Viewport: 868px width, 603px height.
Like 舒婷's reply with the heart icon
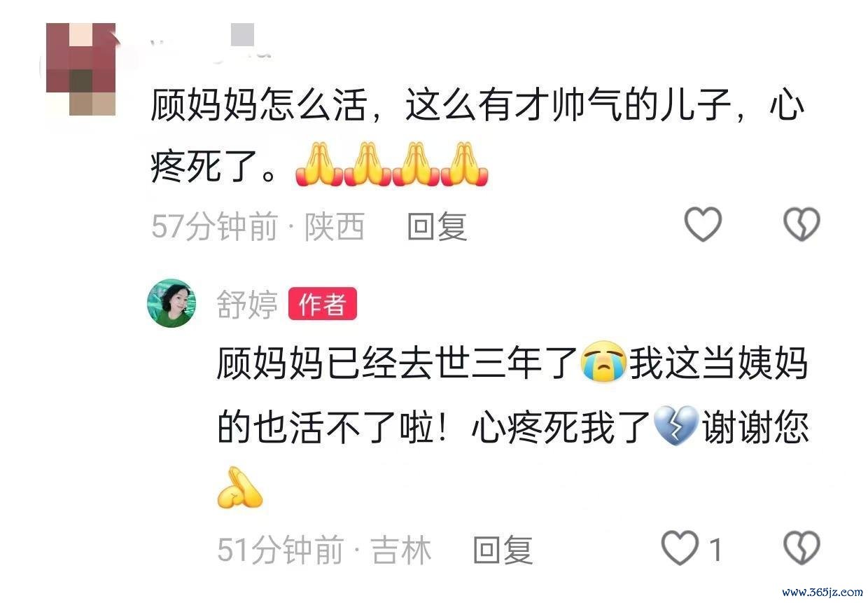point(680,548)
